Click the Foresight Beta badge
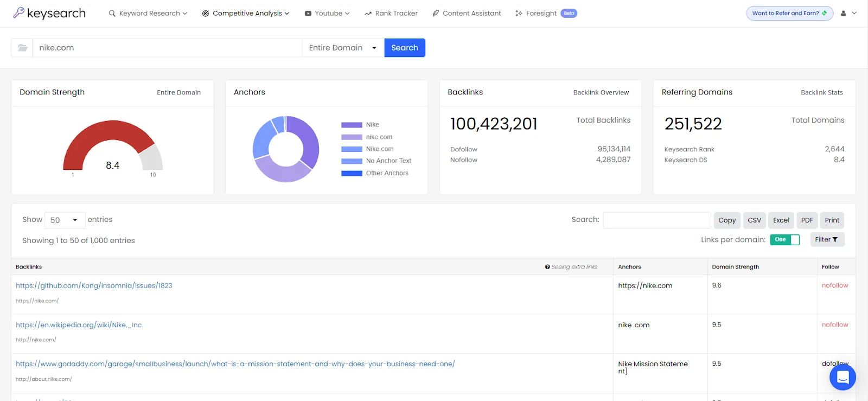This screenshot has height=401, width=868. (x=569, y=13)
